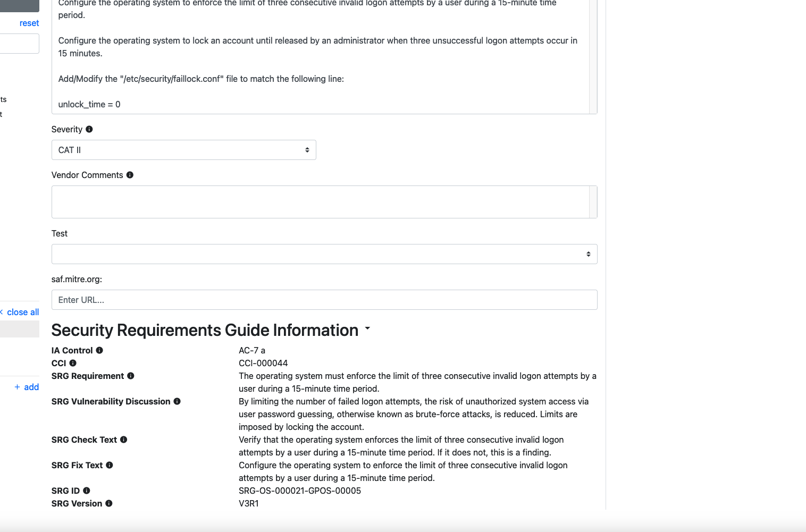The width and height of the screenshot is (806, 532).
Task: Click the Vendor Comments info icon
Action: (x=130, y=175)
